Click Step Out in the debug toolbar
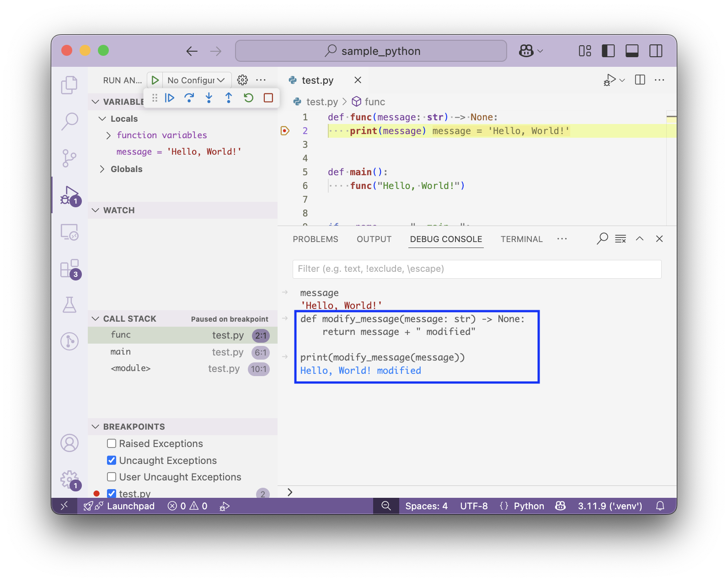728x582 pixels. pos(229,97)
